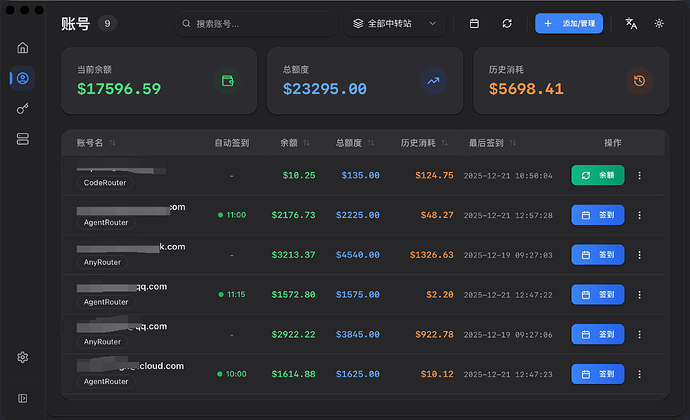
Task: Click the 11:00 auto check-in time
Action: [x=232, y=215]
